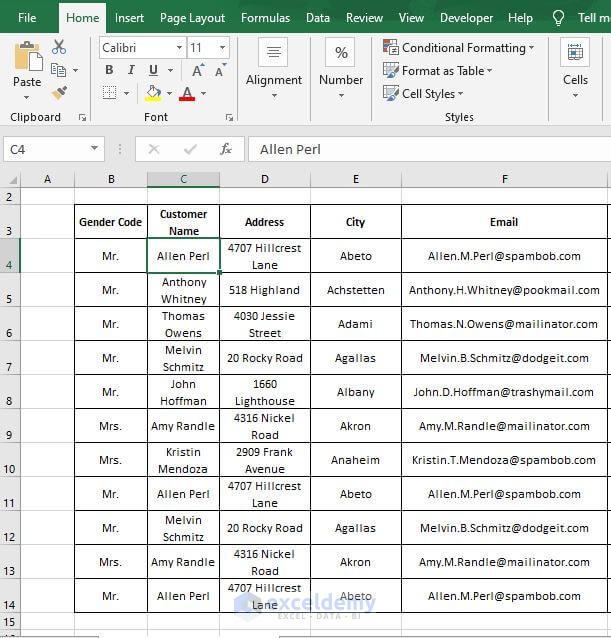The width and height of the screenshot is (611, 638).
Task: Select the Format Painter brush
Action: tap(59, 93)
